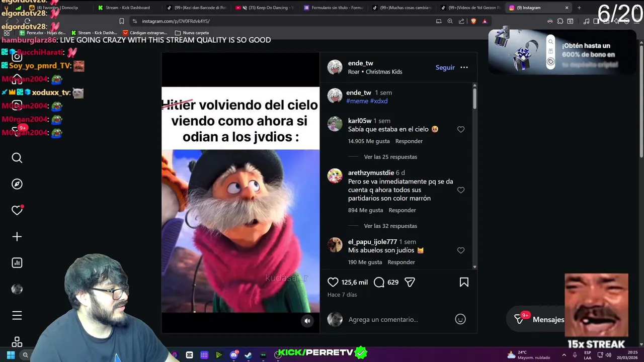Like arethzymustdie's comment
The width and height of the screenshot is (644, 362).
(461, 190)
